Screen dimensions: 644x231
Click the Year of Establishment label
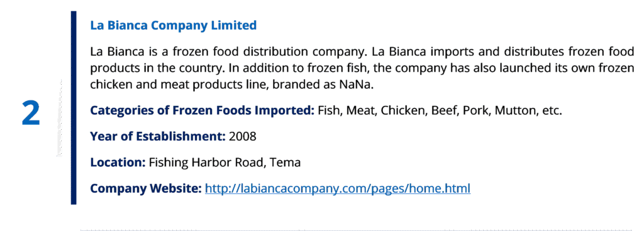(158, 136)
